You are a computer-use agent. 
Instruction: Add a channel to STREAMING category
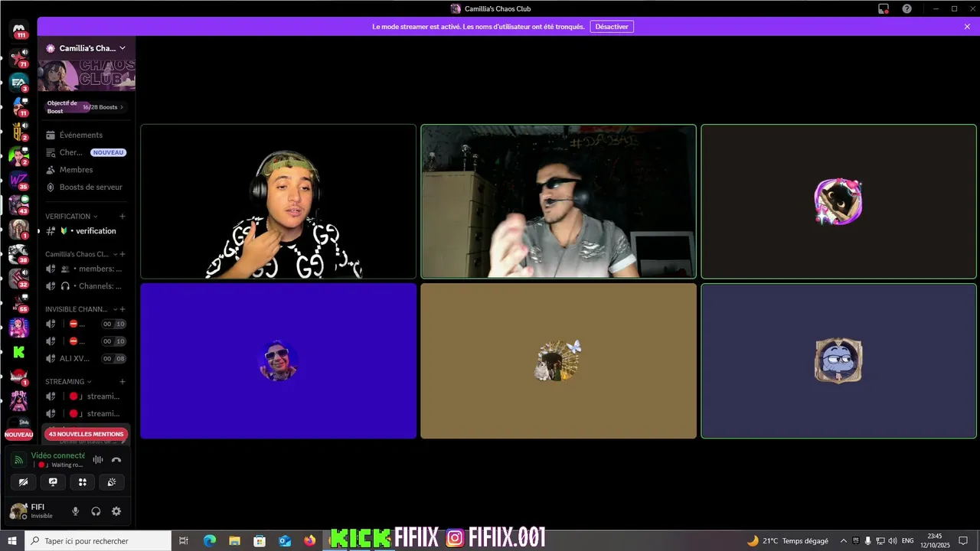point(122,382)
